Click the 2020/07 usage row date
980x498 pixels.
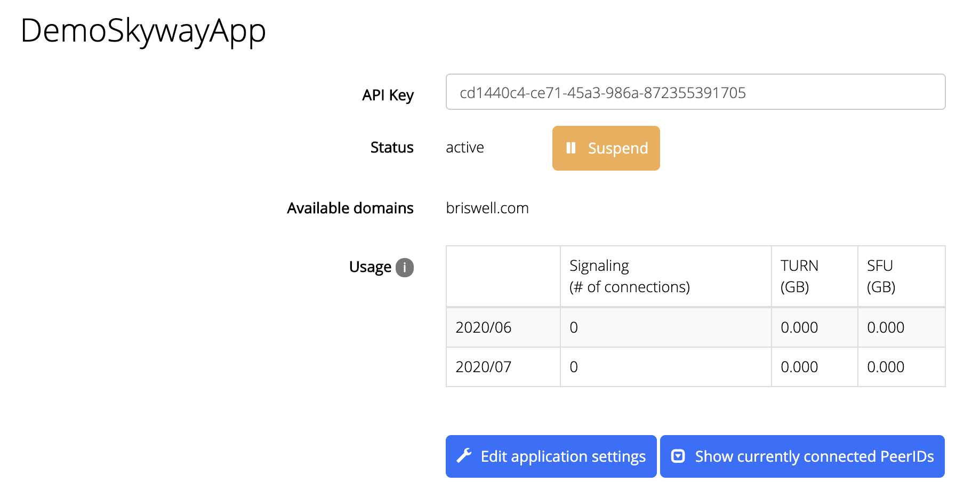483,367
